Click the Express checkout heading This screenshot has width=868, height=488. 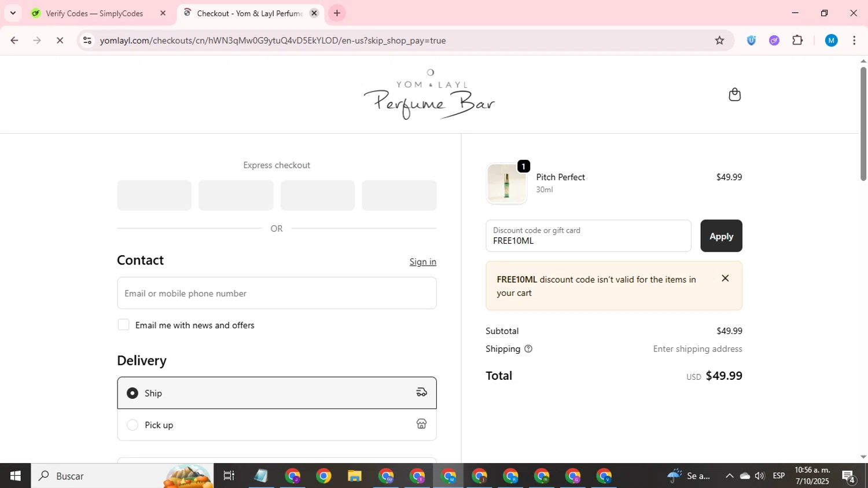pos(277,165)
